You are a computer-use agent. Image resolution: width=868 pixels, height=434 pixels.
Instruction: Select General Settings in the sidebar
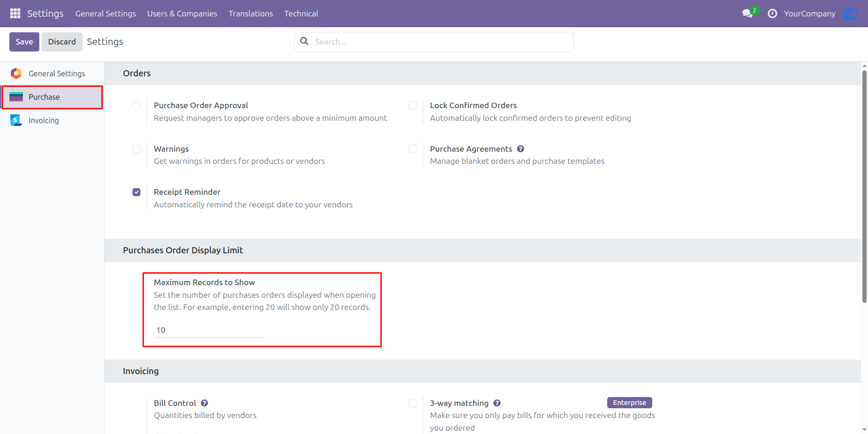[52, 74]
